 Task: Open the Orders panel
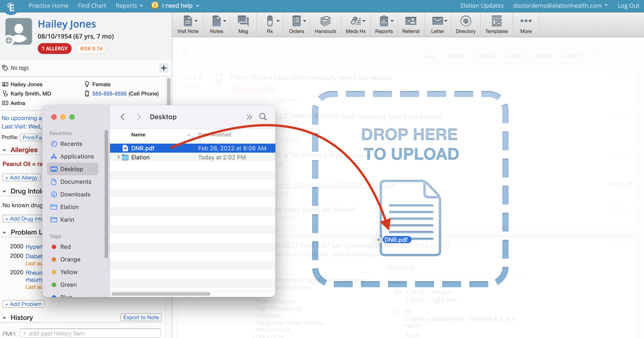[x=296, y=24]
